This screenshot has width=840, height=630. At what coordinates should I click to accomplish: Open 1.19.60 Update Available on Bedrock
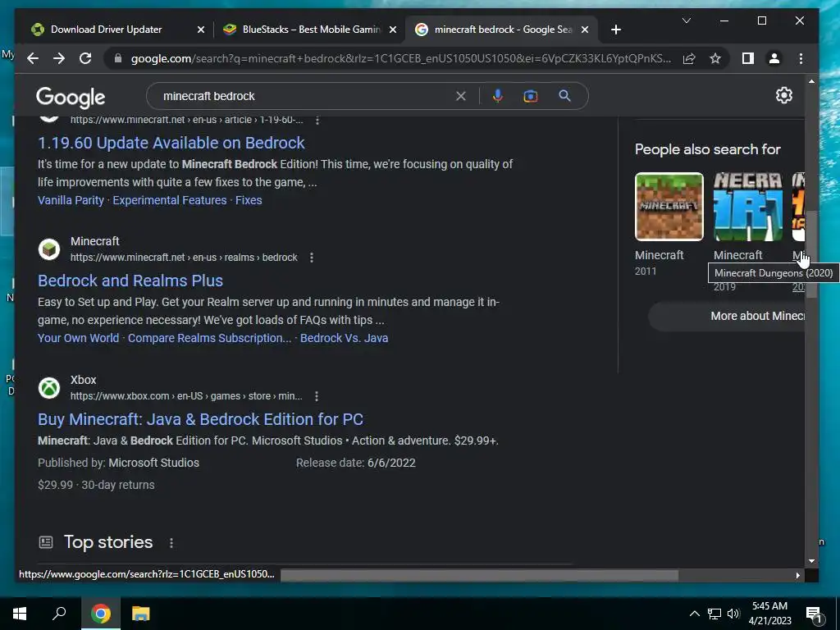(171, 143)
